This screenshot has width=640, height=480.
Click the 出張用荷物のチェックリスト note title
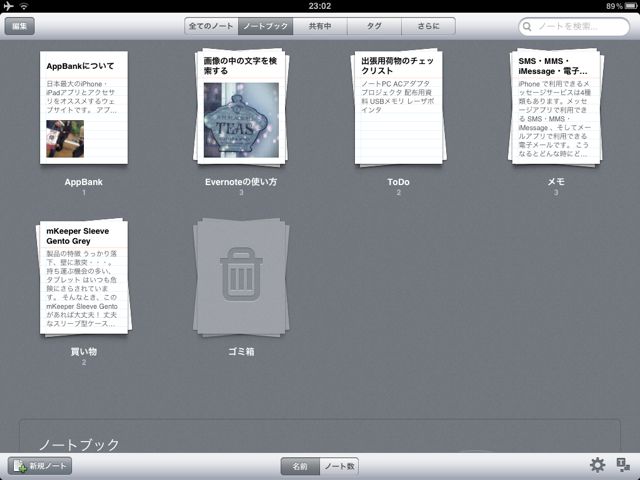[397, 66]
